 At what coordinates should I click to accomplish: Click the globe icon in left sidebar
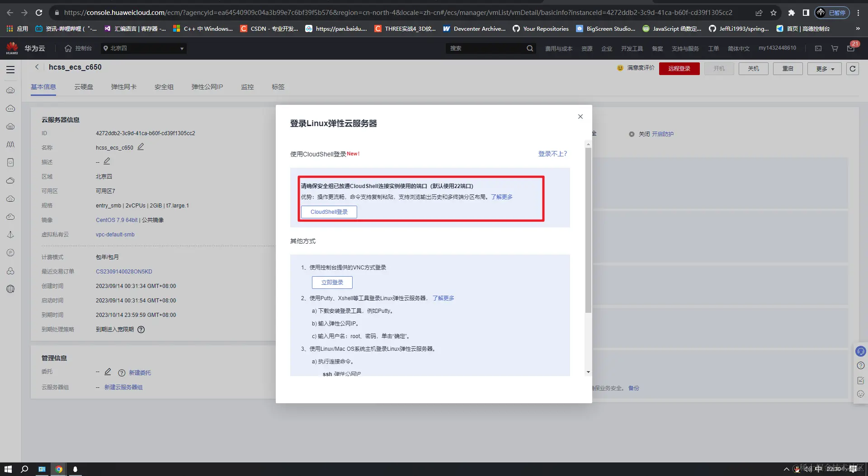click(x=10, y=289)
